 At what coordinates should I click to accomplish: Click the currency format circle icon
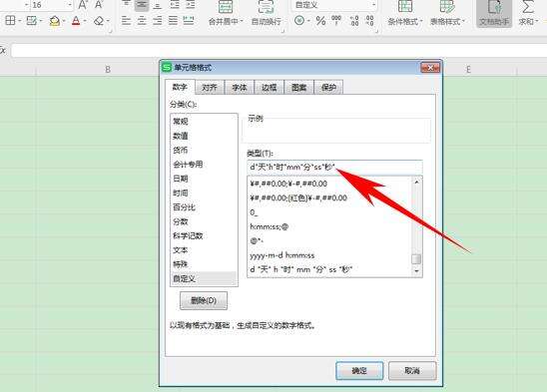[x=299, y=21]
